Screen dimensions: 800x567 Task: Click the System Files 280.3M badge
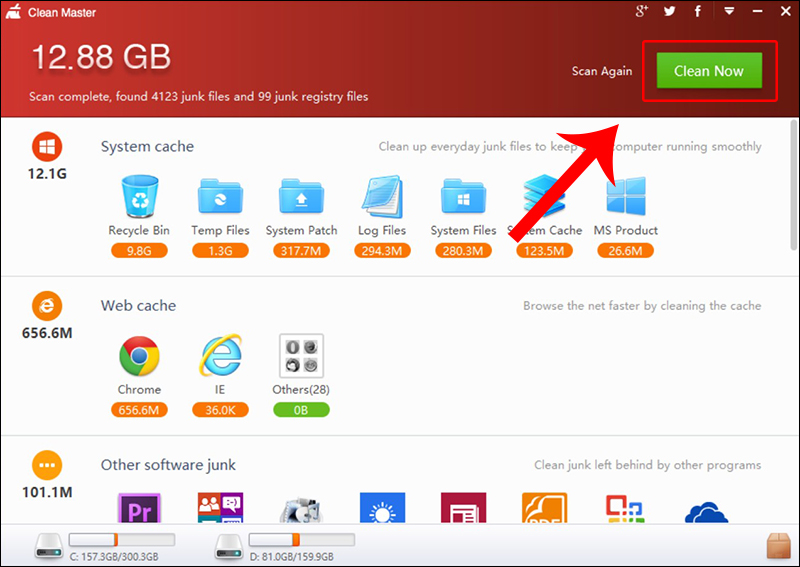(463, 251)
